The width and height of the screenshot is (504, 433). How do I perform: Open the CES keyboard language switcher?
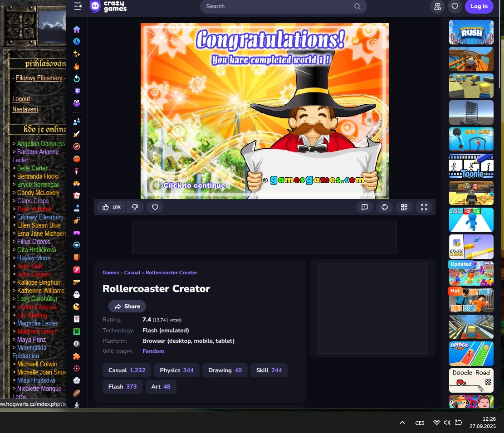[420, 423]
